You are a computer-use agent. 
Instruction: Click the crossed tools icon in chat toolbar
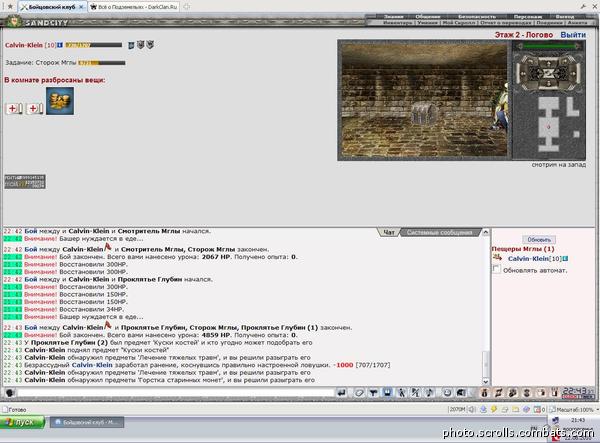(415, 393)
